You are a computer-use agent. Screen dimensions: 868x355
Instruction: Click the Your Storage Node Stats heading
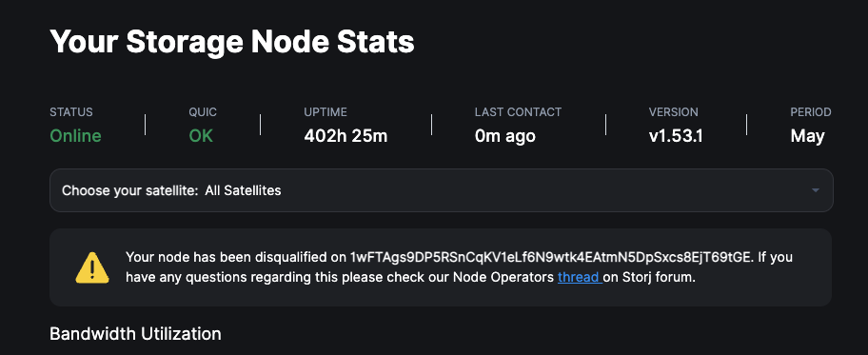[x=232, y=42]
